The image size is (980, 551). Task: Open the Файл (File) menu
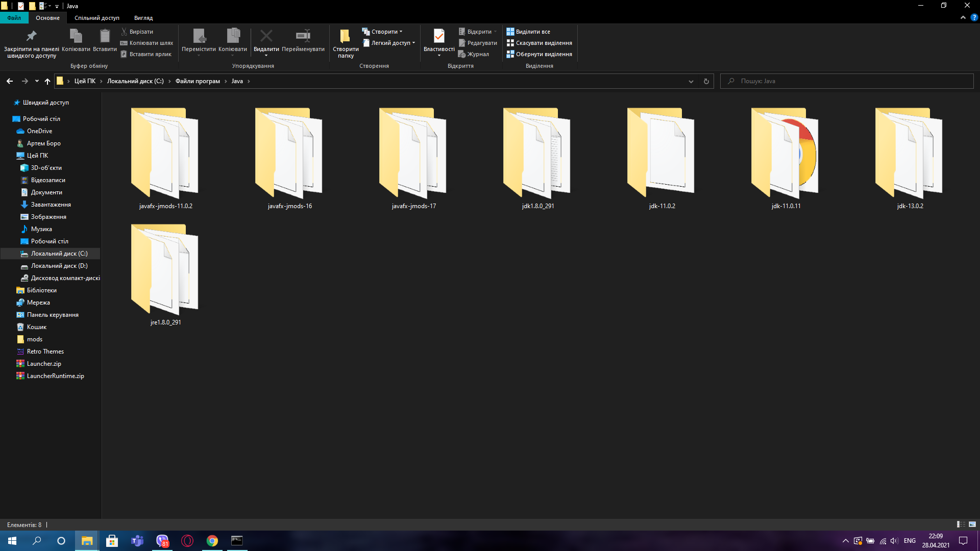coord(14,17)
